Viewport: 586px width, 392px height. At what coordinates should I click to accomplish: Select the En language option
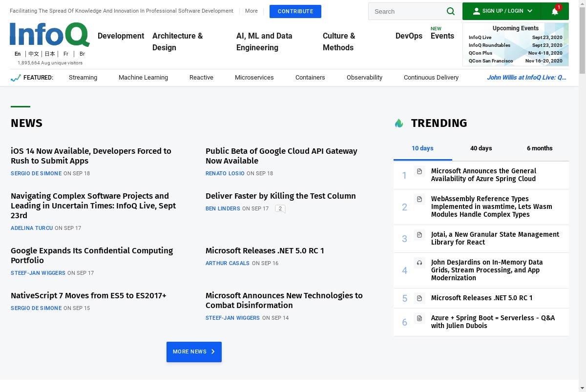[x=18, y=54]
